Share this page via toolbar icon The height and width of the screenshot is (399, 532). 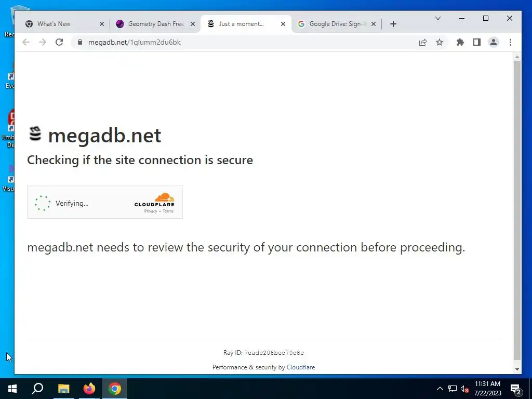coord(423,42)
